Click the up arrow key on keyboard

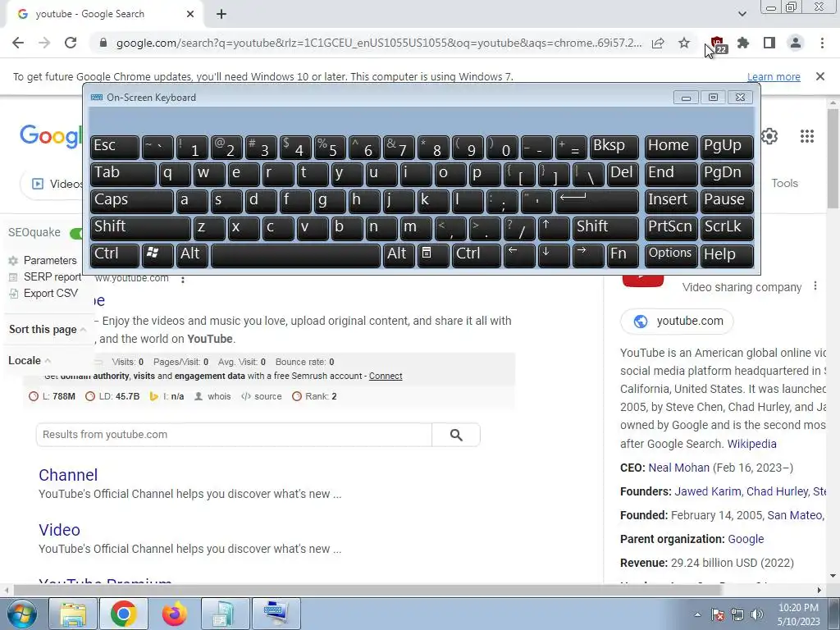(x=554, y=228)
